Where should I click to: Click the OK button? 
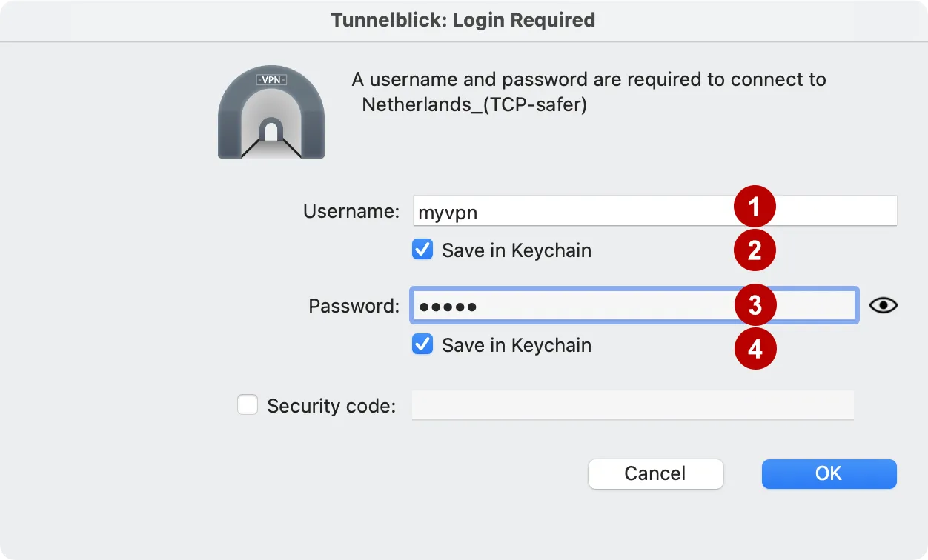[829, 474]
